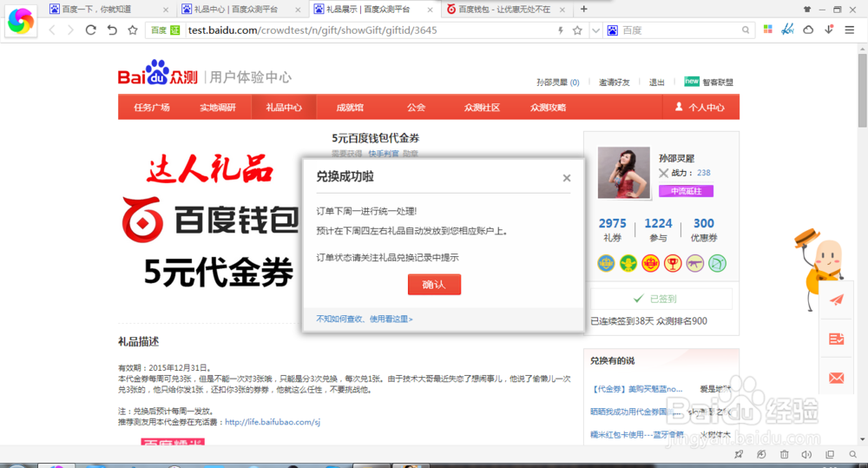Click the green medal badge
The height and width of the screenshot is (468, 868).
pos(628,263)
